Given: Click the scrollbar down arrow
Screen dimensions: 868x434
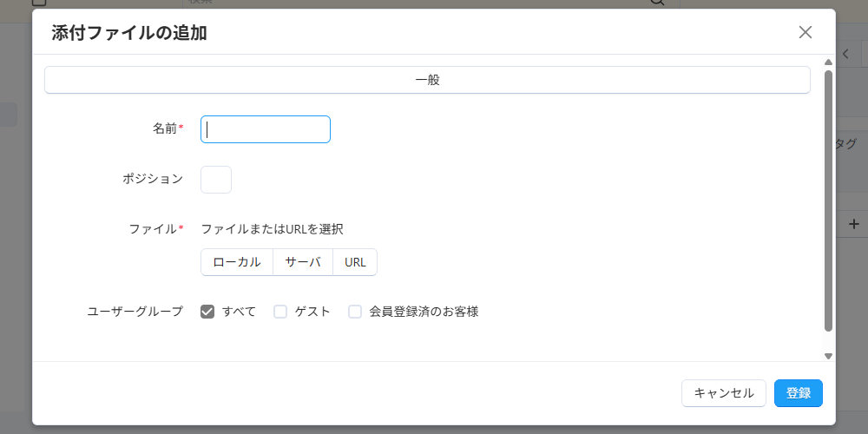Looking at the screenshot, I should 828,356.
